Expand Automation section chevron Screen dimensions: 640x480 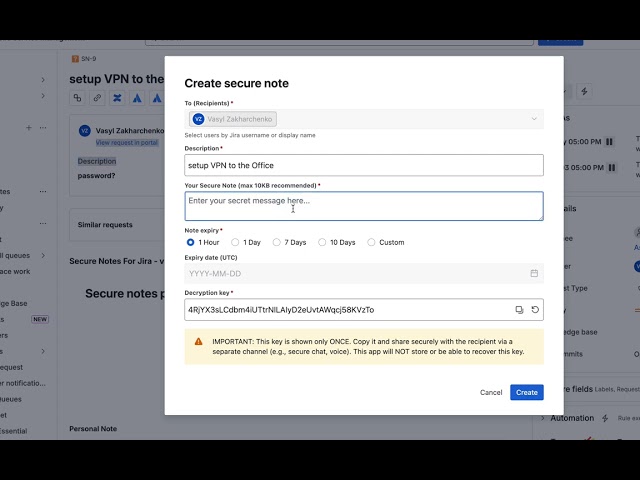(x=543, y=418)
